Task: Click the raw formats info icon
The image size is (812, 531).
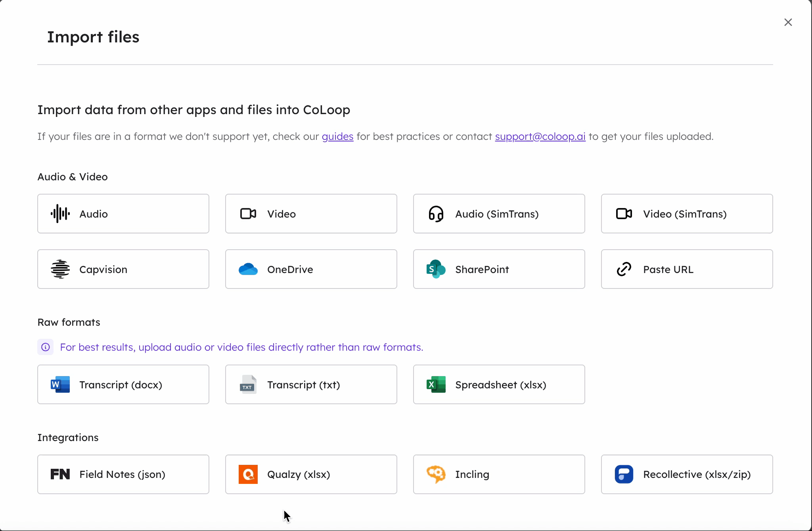Action: click(x=46, y=347)
